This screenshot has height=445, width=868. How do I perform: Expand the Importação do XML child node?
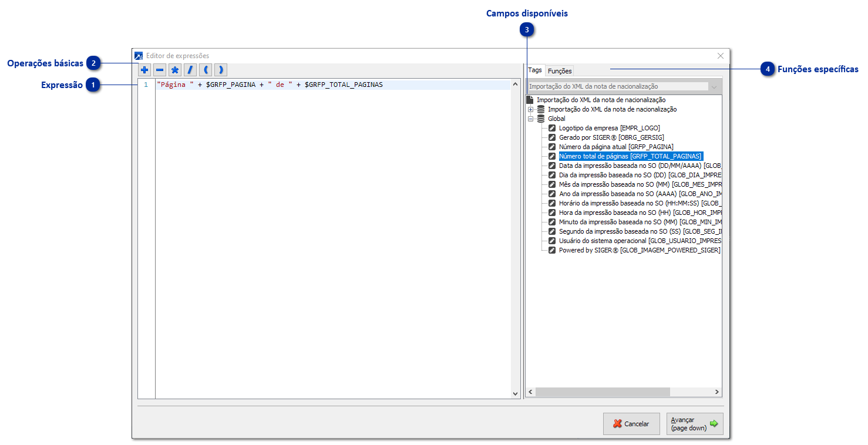coord(530,109)
